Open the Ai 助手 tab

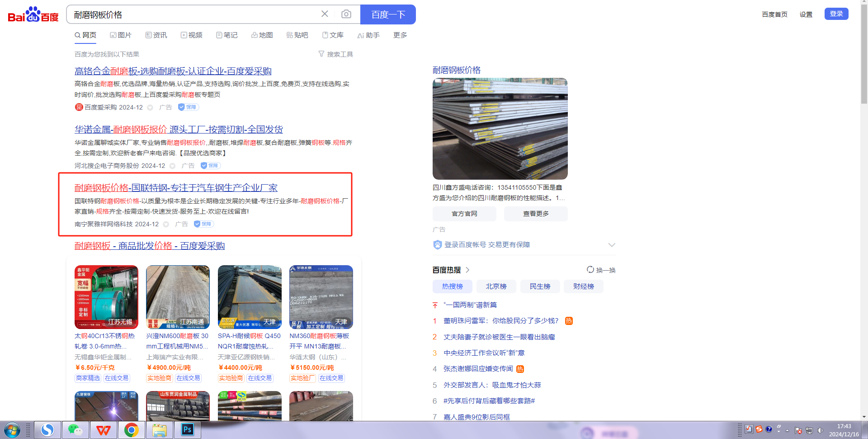(368, 35)
